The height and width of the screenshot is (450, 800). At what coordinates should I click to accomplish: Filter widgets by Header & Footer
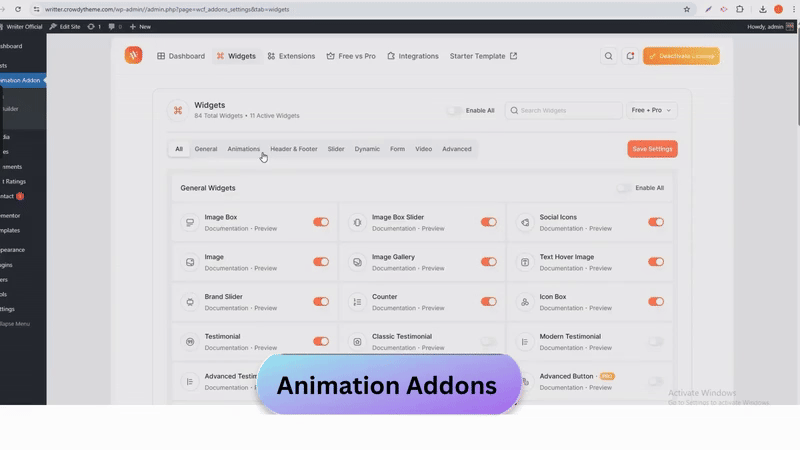294,149
